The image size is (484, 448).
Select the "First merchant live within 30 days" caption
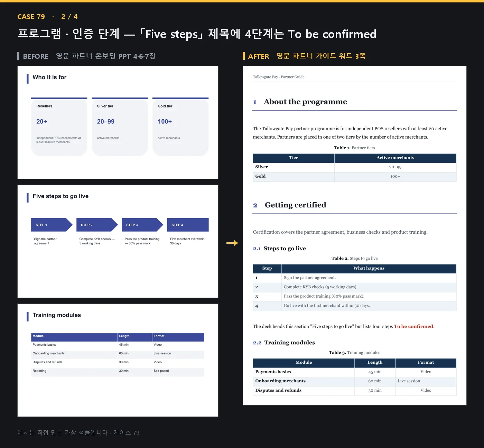click(187, 241)
